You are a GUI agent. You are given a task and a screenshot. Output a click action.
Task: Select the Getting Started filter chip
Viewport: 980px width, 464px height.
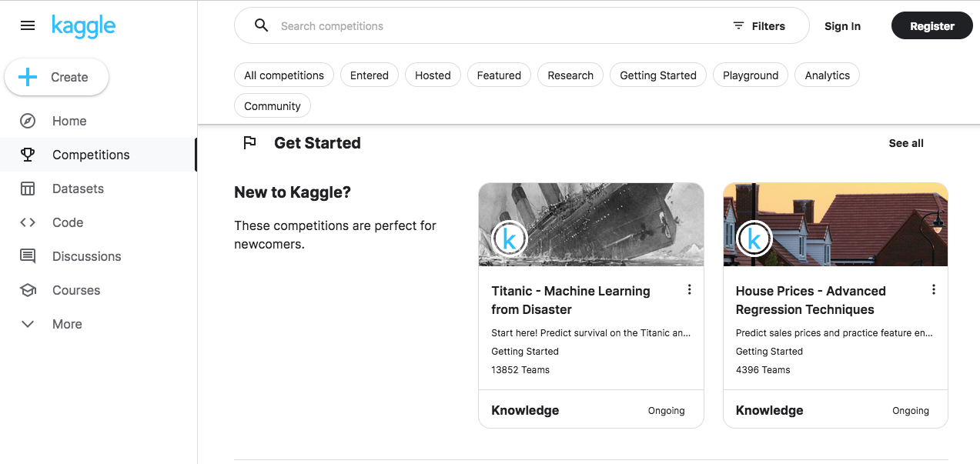[658, 75]
